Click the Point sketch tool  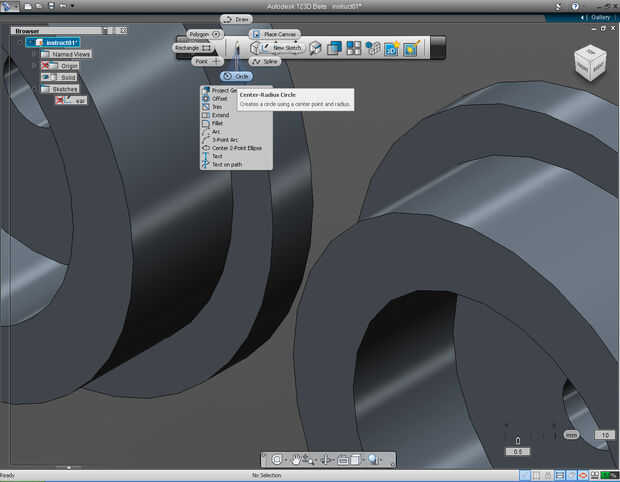pos(208,62)
